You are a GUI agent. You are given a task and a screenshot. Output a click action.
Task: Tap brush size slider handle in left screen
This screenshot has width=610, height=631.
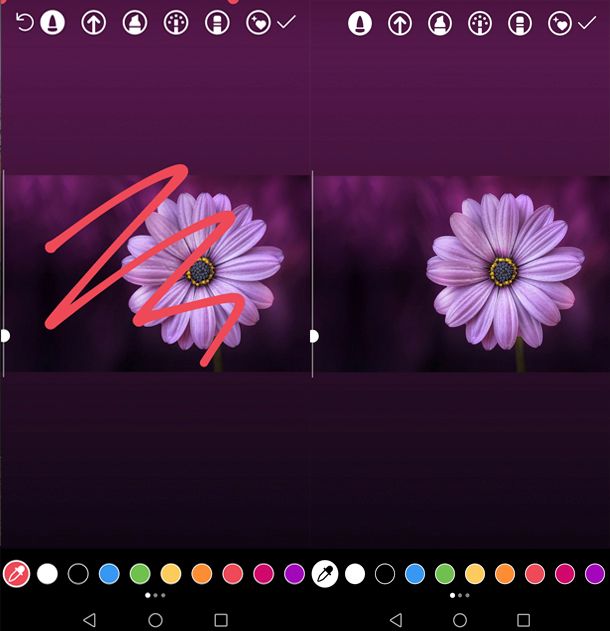point(5,336)
